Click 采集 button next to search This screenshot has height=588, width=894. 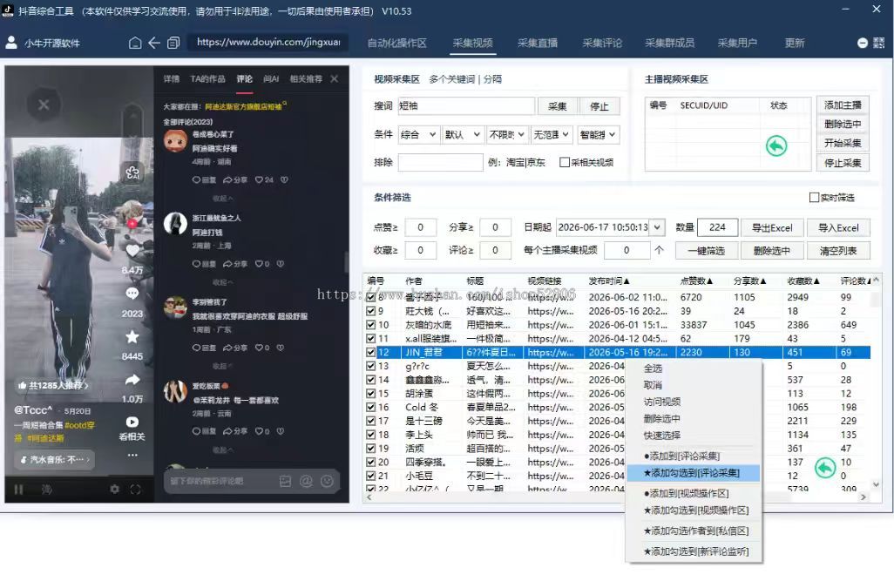557,106
